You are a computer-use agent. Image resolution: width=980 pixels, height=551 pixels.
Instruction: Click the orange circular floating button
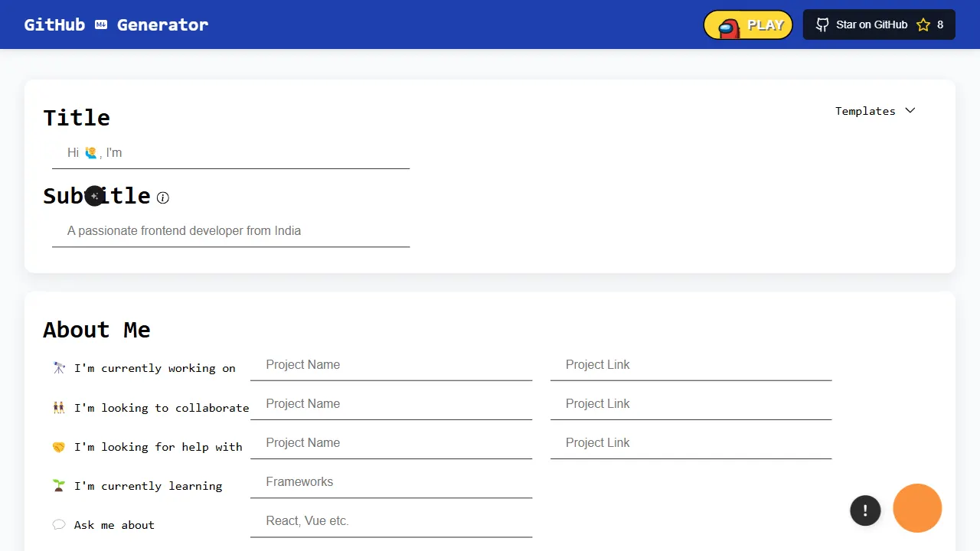(917, 508)
